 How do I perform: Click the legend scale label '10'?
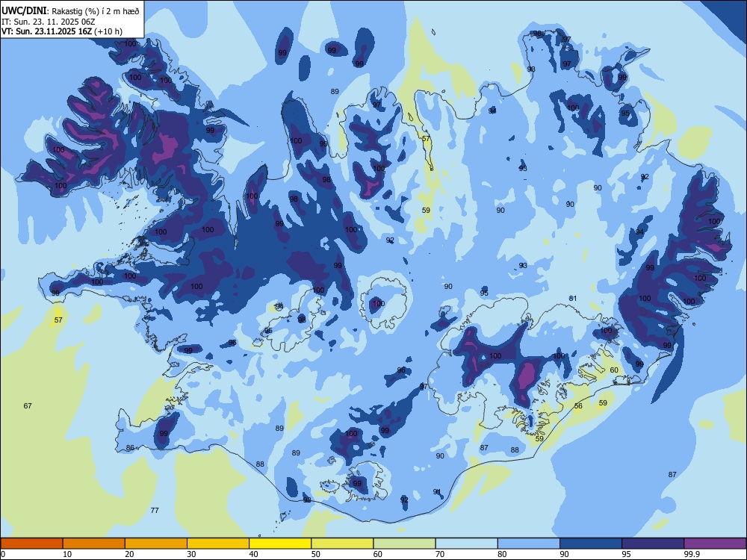(67, 554)
